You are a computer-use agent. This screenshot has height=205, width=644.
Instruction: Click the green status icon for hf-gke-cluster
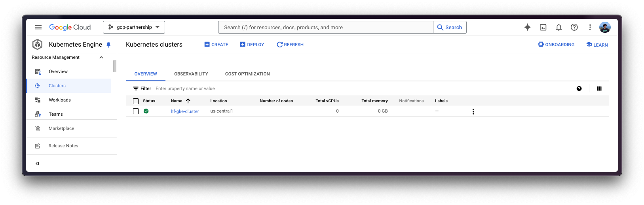146,111
